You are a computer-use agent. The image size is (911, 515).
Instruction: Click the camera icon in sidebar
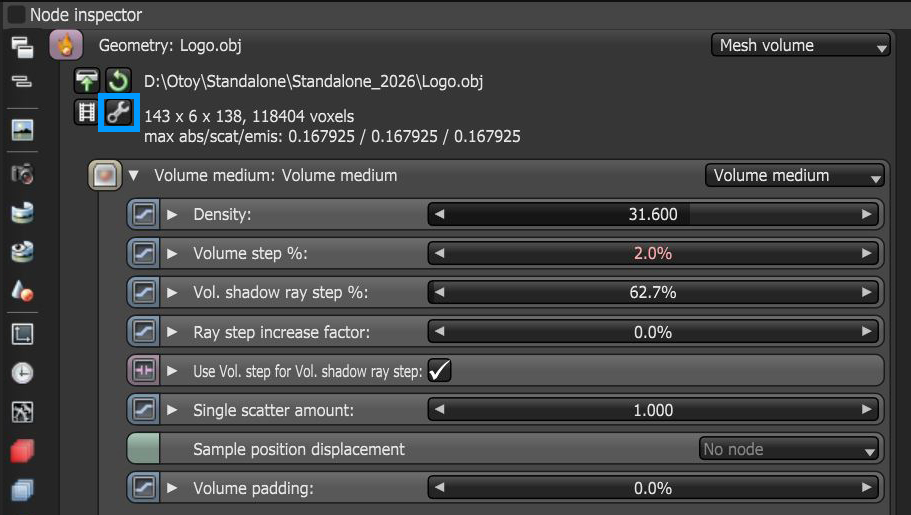21,174
